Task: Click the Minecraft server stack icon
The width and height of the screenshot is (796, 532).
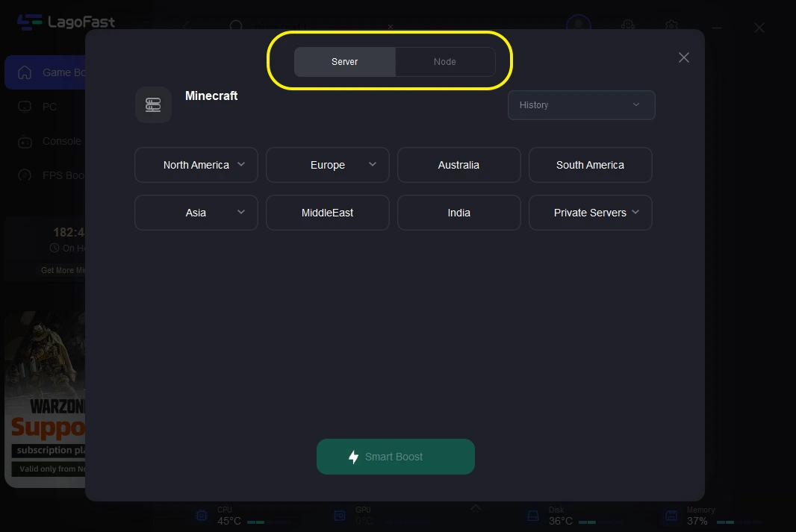Action: tap(153, 104)
